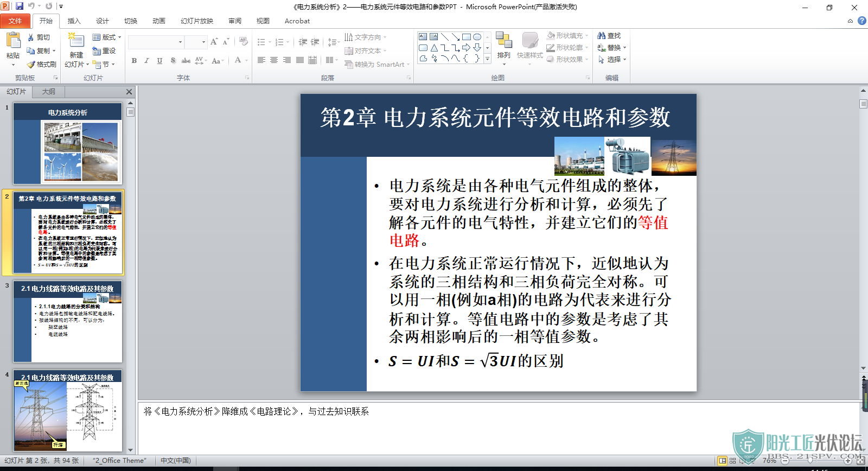Open the File (文件) tab
Screen dimensions: 868x471
[15, 21]
